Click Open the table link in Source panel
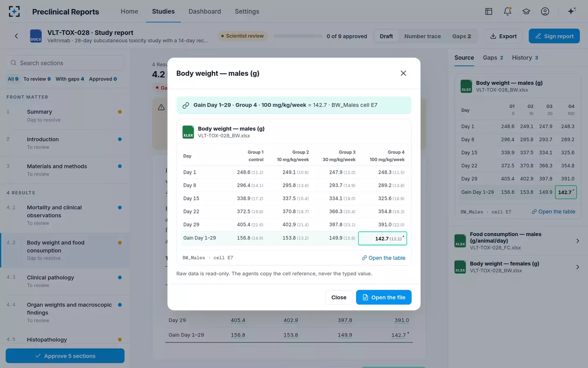588x368 pixels. pos(554,212)
